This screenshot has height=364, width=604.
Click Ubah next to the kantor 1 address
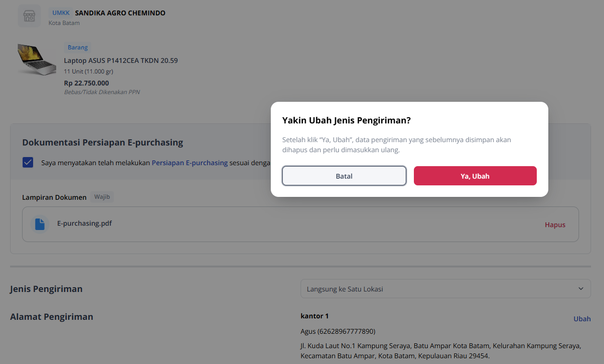point(582,319)
